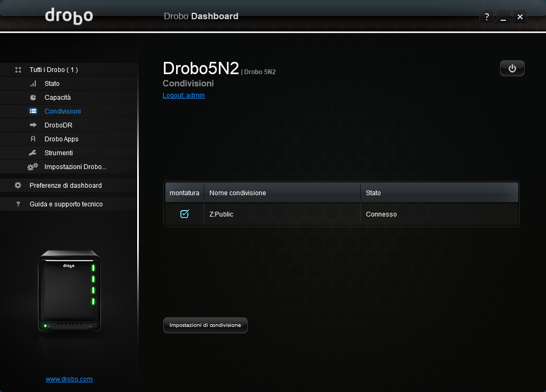Viewport: 546px width, 392px height.
Task: Click the Strumenti wrench icon
Action: [33, 153]
